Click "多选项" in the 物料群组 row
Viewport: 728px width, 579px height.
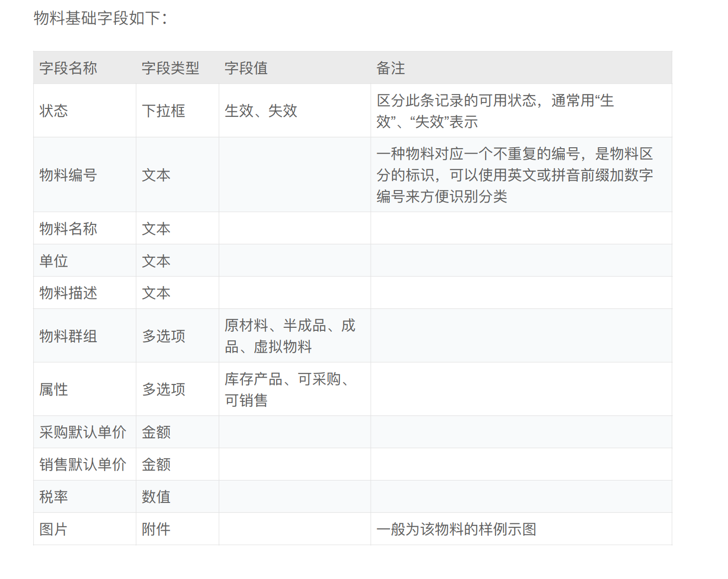tap(163, 336)
